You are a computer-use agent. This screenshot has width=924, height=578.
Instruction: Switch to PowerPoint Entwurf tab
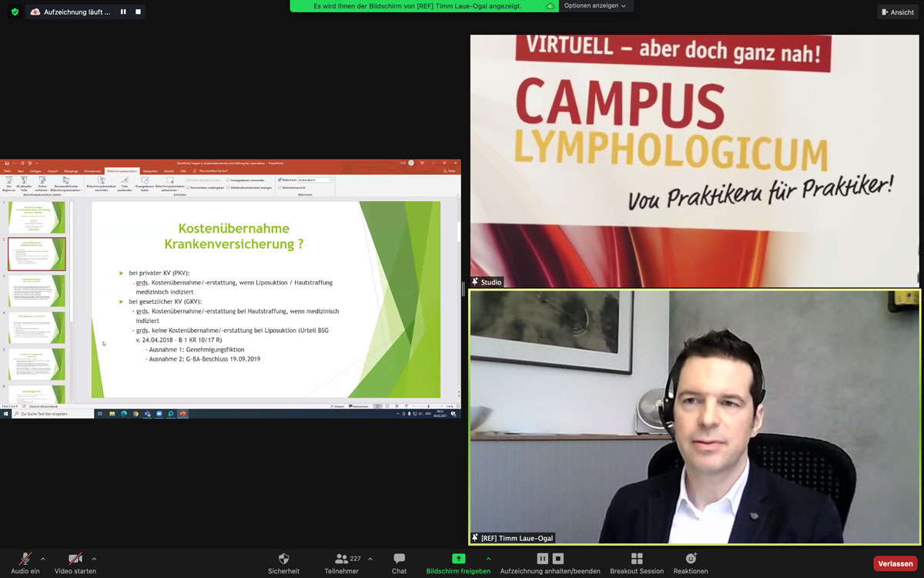52,171
